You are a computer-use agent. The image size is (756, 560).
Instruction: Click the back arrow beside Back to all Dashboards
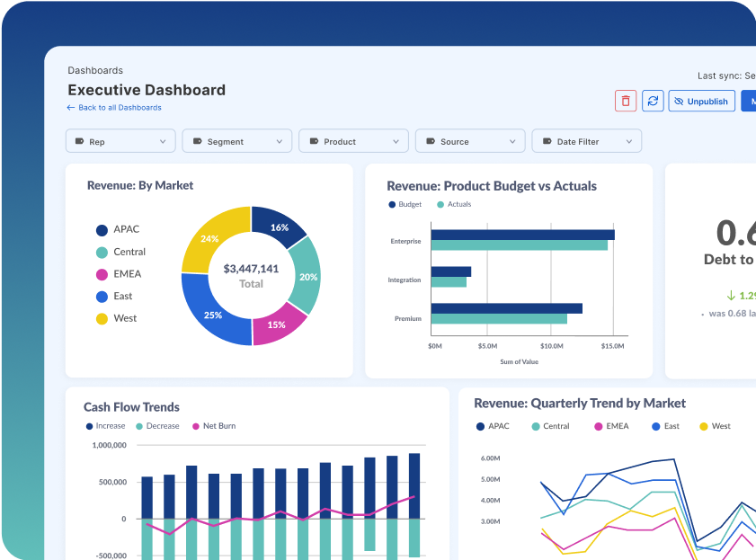pyautogui.click(x=71, y=108)
